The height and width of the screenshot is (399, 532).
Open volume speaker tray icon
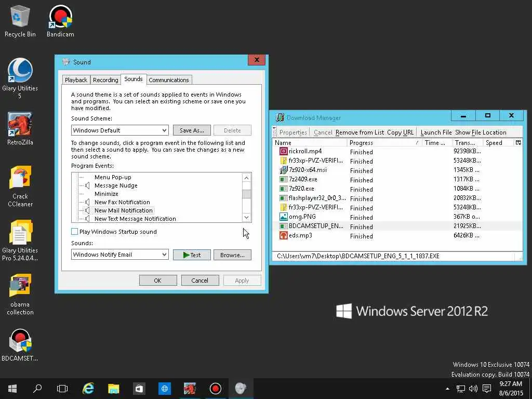click(473, 389)
